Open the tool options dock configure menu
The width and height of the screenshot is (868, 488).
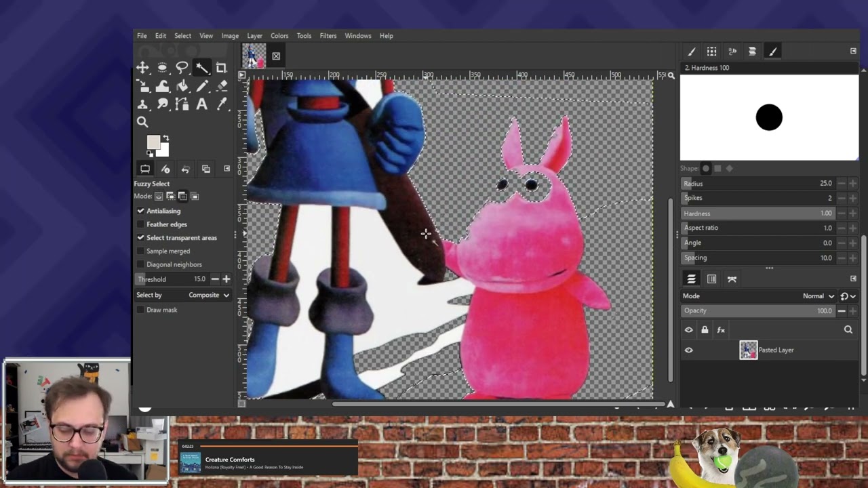227,169
